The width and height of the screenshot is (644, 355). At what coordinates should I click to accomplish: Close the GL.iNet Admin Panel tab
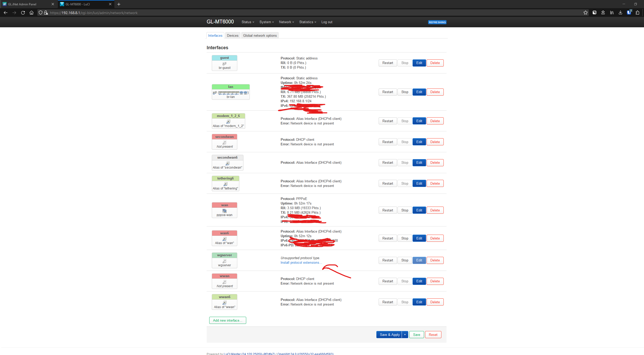coord(53,4)
